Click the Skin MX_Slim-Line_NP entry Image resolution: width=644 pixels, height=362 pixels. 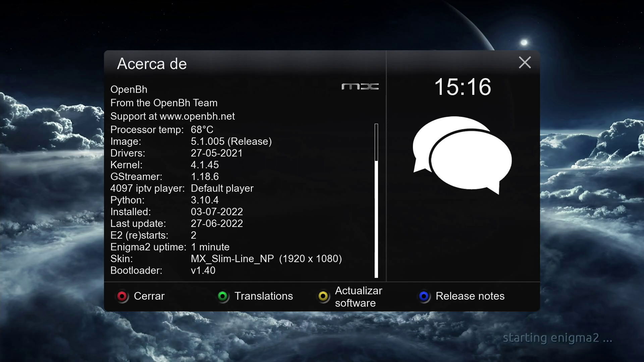(x=226, y=259)
